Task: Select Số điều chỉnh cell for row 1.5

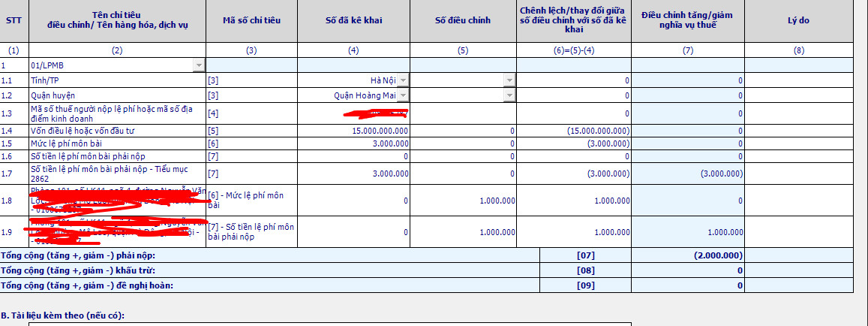Action: click(x=464, y=143)
